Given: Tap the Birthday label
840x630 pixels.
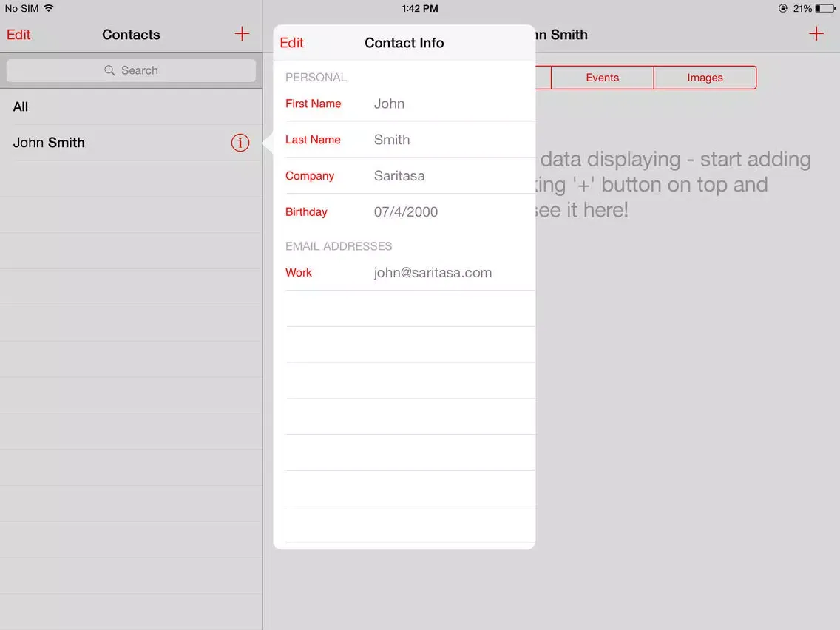Looking at the screenshot, I should [x=306, y=211].
